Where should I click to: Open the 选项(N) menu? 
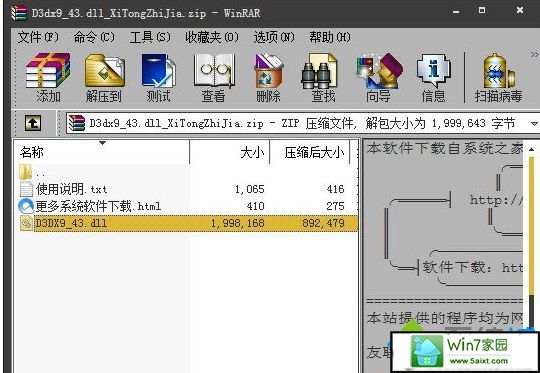[x=274, y=37]
